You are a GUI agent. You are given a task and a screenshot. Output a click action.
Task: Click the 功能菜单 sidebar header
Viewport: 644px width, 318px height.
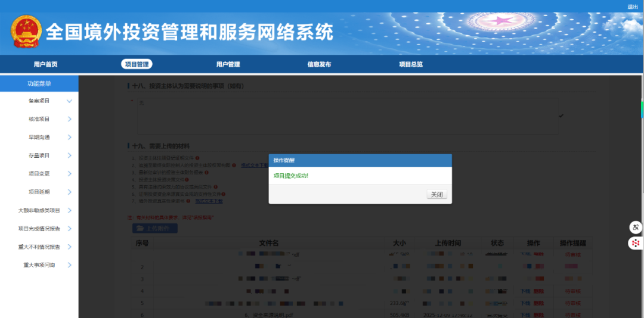point(39,83)
